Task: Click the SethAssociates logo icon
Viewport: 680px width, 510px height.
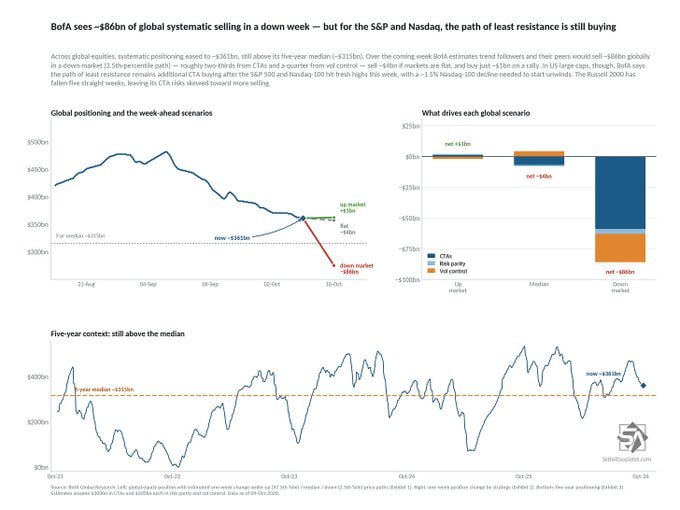Action: [632, 438]
